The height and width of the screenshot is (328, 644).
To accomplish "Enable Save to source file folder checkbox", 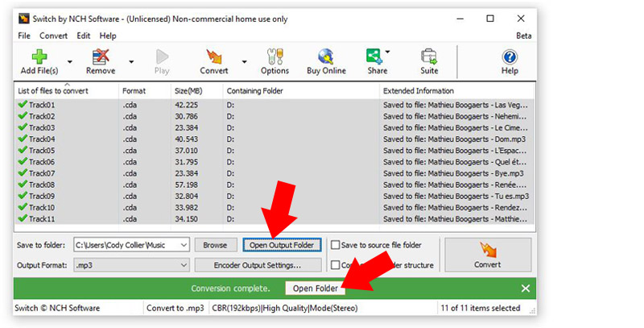I will click(336, 245).
